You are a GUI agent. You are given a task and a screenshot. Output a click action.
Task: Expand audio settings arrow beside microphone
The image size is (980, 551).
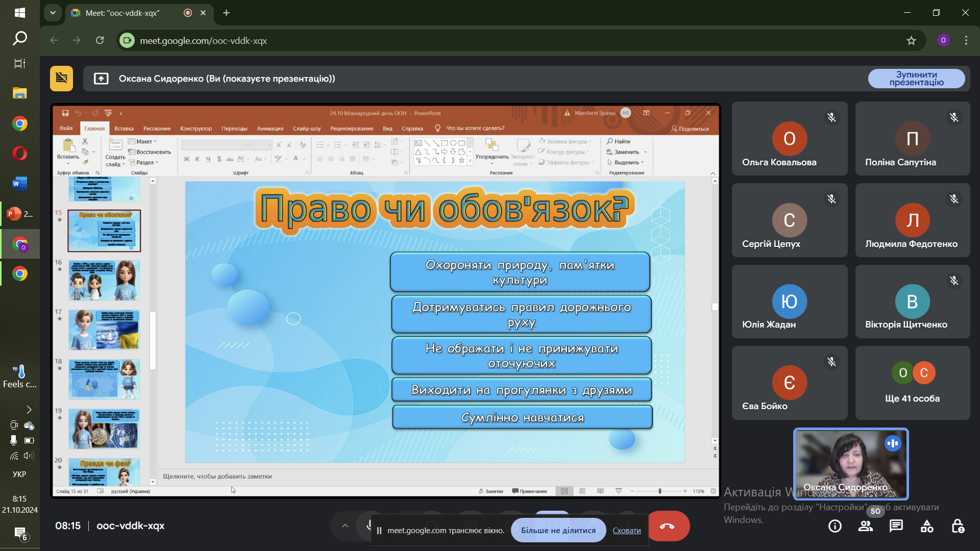click(345, 526)
